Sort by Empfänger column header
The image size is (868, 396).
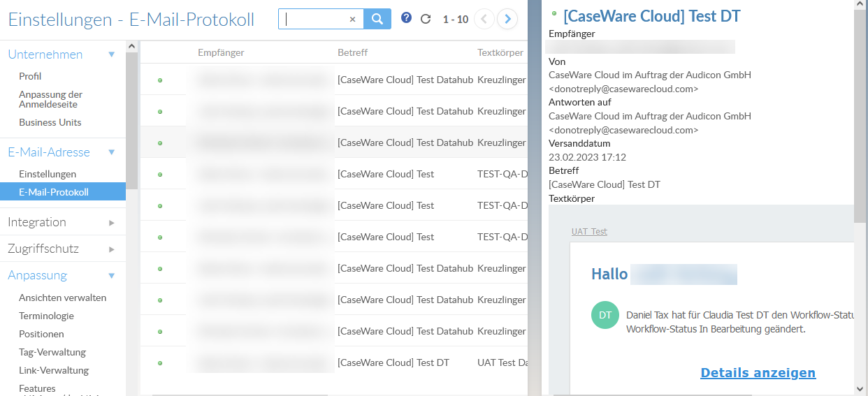221,52
